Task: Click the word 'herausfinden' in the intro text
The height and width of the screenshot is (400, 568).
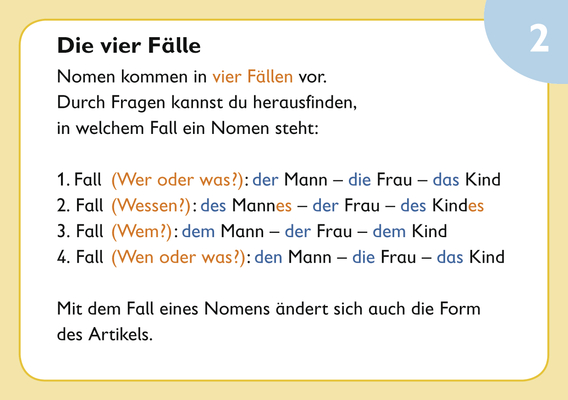Action: tap(305, 103)
